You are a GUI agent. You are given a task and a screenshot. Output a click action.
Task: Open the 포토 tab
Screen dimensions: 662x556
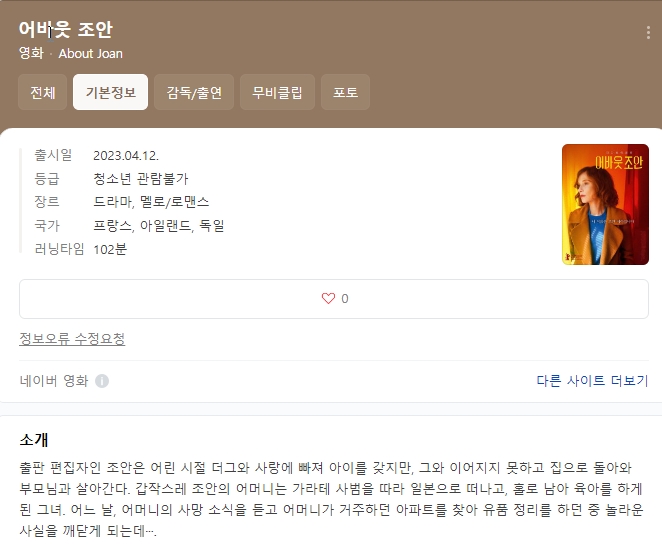(x=345, y=92)
